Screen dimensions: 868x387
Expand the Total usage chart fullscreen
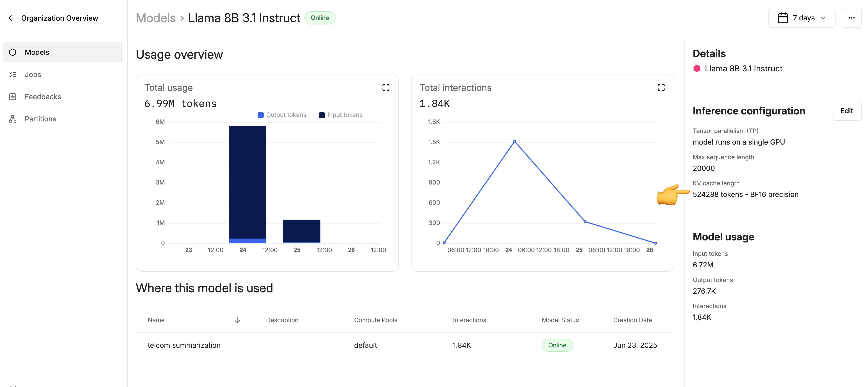coord(385,87)
